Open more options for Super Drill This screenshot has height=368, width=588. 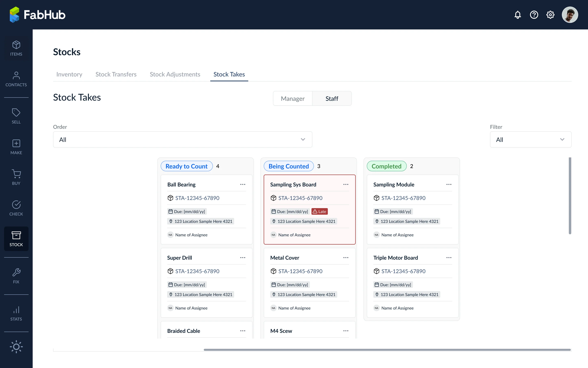coord(243,258)
